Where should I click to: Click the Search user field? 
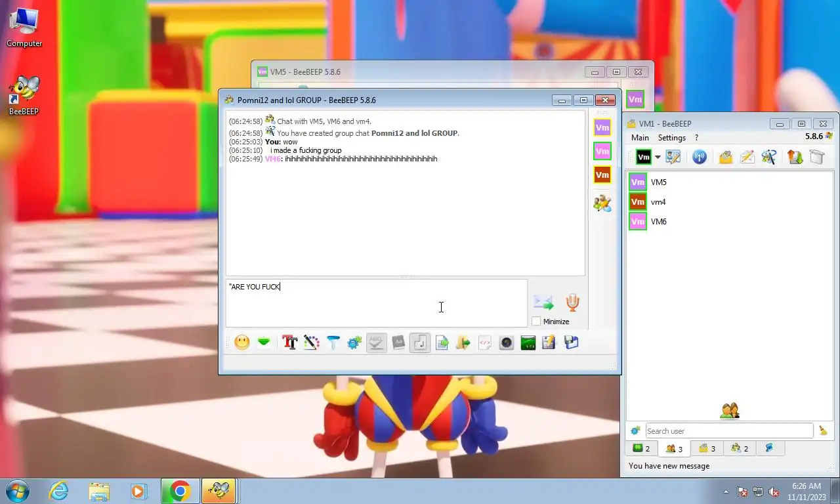[x=729, y=431]
